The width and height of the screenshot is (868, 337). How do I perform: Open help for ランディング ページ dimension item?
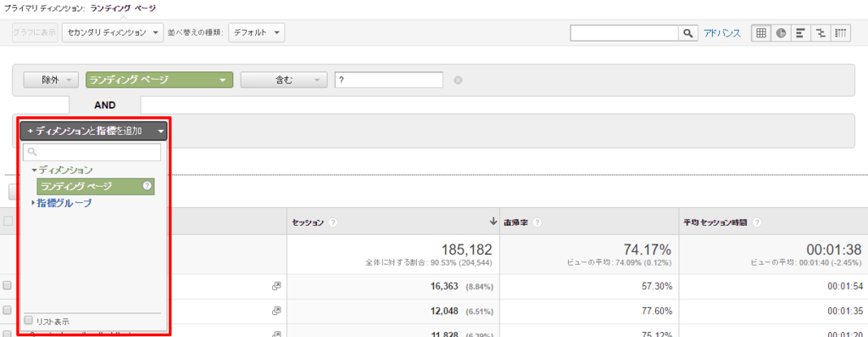pos(147,186)
